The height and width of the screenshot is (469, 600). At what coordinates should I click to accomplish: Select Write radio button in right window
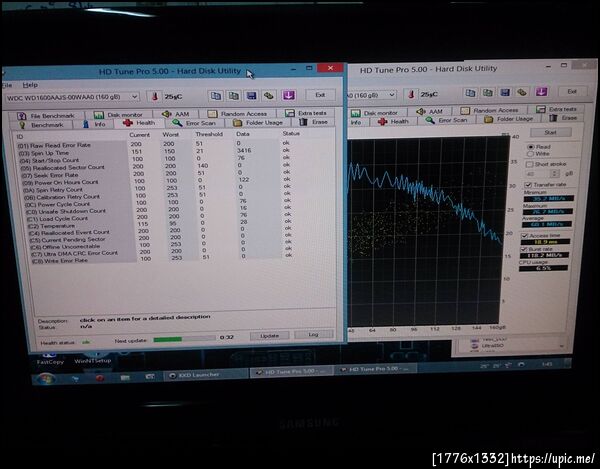coord(538,153)
